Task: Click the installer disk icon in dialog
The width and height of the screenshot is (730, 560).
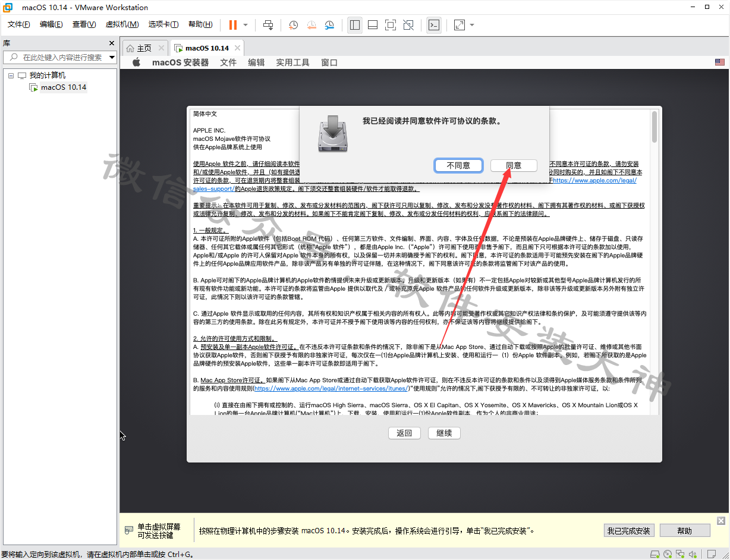Action: pyautogui.click(x=333, y=134)
